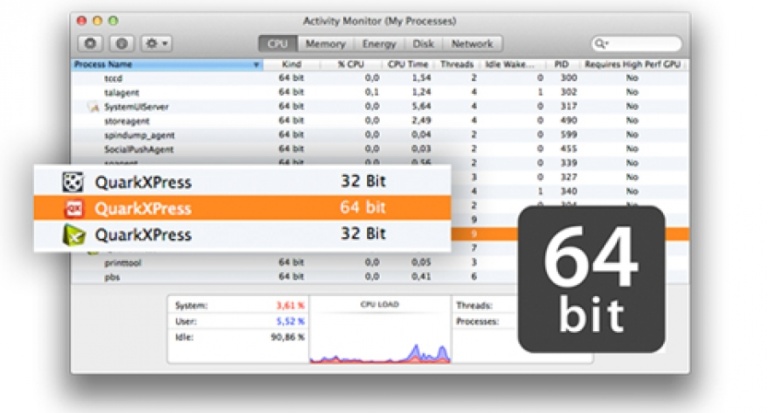Toggle sort arrow on Process Name column
768x413 pixels.
(x=257, y=64)
